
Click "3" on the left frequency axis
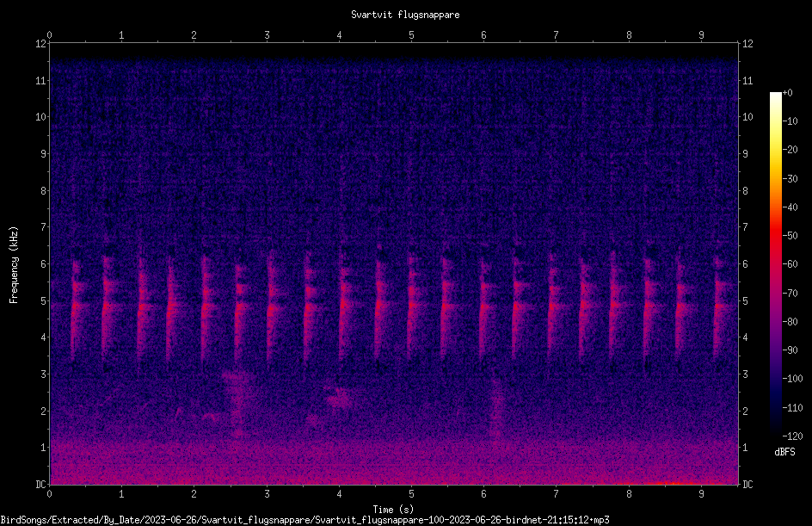point(43,374)
